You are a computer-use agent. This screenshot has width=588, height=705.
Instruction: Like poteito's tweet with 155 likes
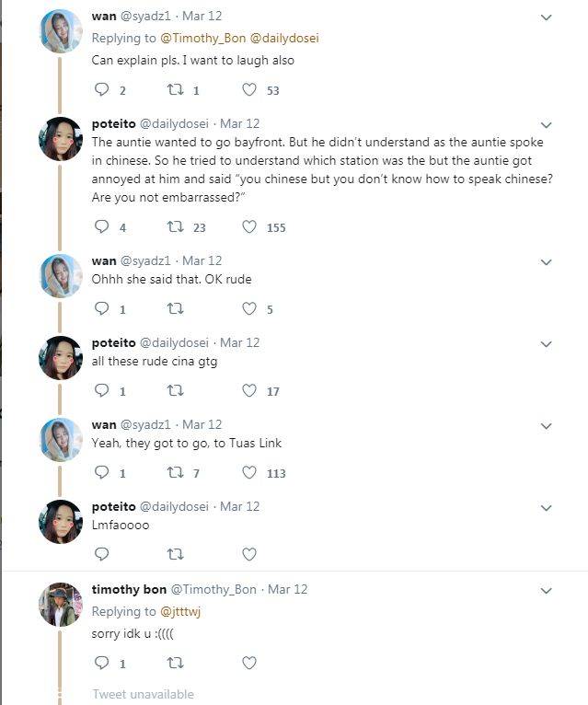(248, 227)
